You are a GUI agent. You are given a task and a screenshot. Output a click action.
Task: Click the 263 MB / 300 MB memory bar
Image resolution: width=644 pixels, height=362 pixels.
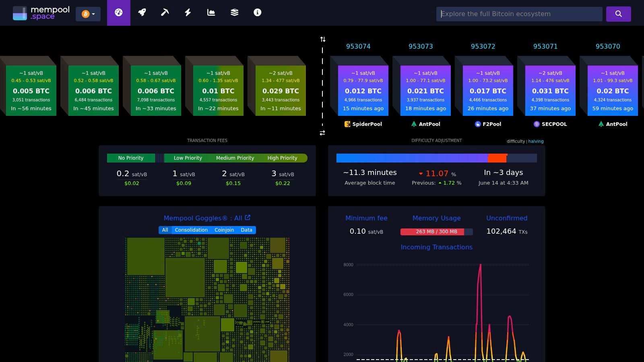(437, 232)
